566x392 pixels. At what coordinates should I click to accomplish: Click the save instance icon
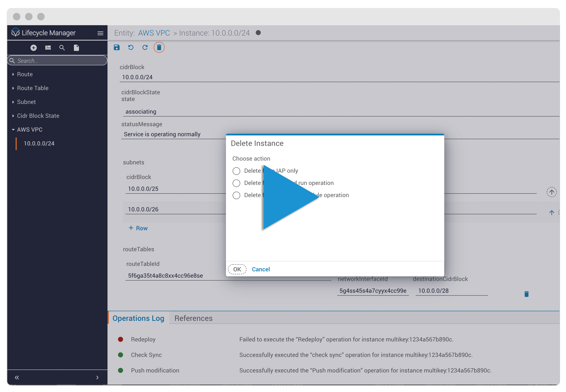[117, 47]
